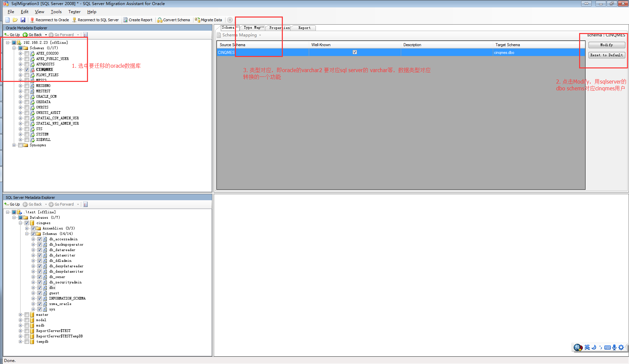Select the SPATIAL_CSW_ADMIN_USR schema item
The height and width of the screenshot is (364, 629).
[x=57, y=118]
